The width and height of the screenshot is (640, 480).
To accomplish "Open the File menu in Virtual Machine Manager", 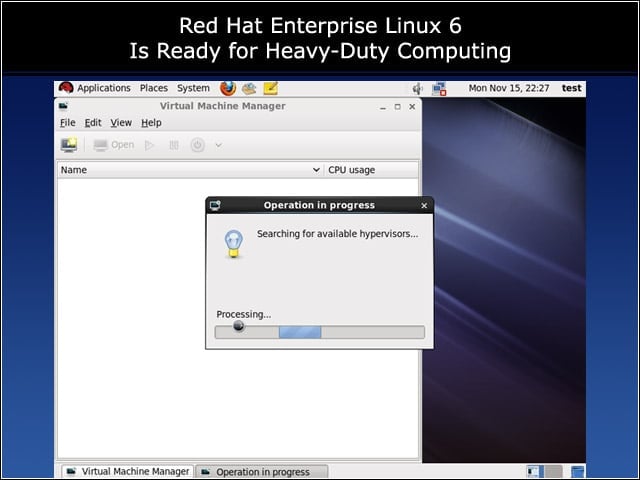I will (x=68, y=122).
